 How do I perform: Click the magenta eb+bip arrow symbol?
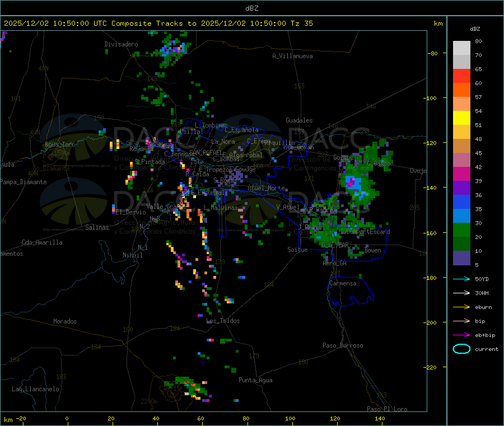[x=461, y=335]
